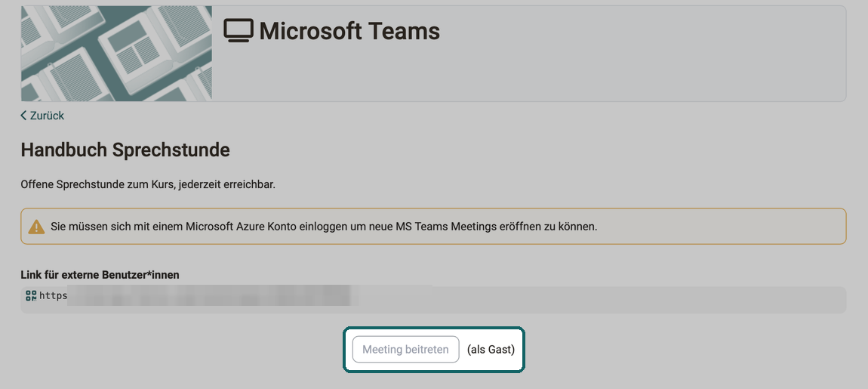Screen dimensions: 868x389
Task: Click the Meeting beitreten button
Action: click(x=406, y=350)
